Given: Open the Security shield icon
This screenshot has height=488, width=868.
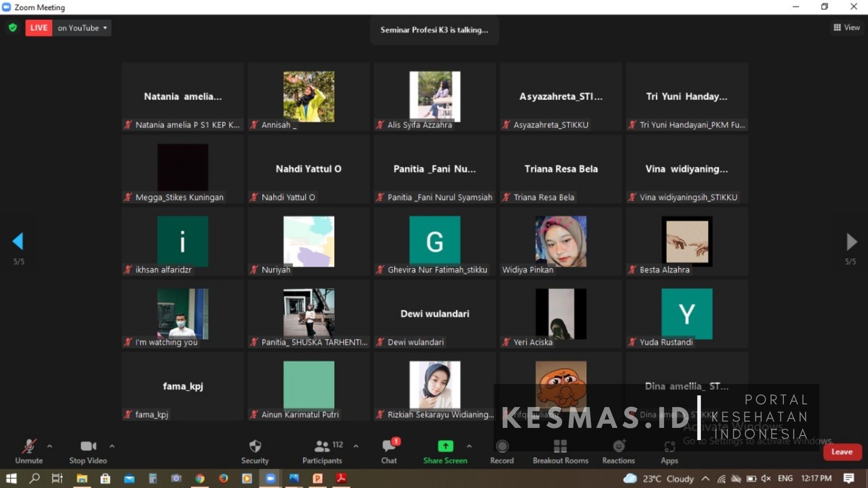Looking at the screenshot, I should 255,447.
